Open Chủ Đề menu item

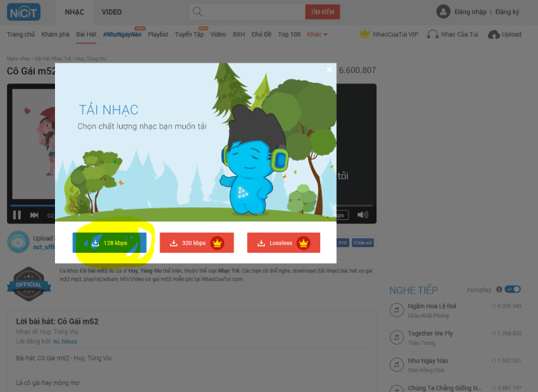(x=262, y=34)
